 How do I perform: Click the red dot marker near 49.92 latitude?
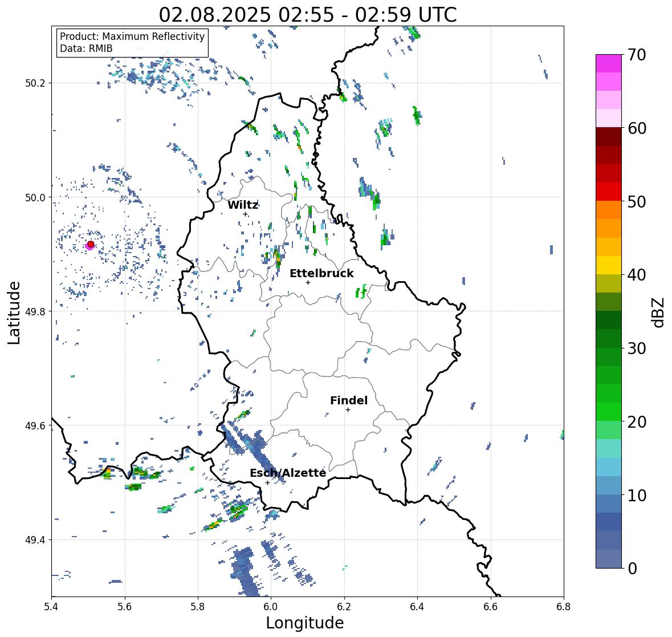(91, 244)
